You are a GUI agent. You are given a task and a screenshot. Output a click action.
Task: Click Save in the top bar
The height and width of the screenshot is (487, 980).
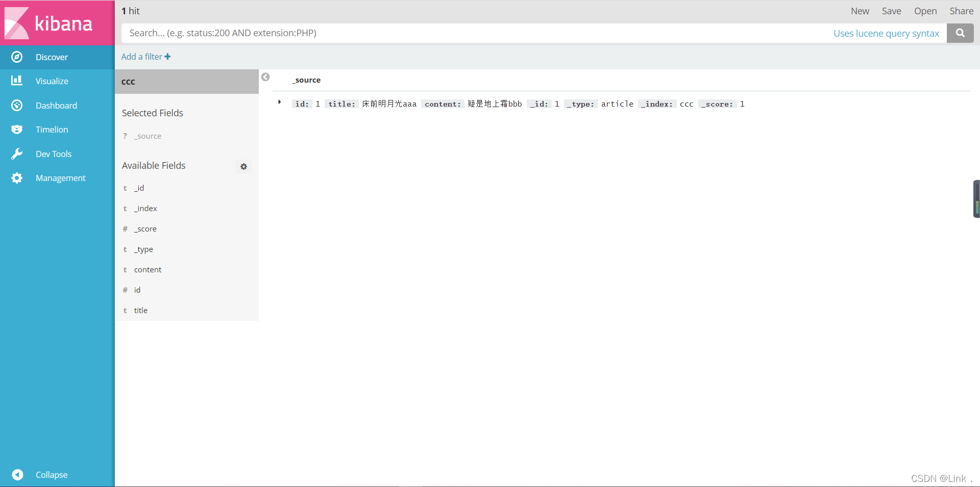click(892, 11)
